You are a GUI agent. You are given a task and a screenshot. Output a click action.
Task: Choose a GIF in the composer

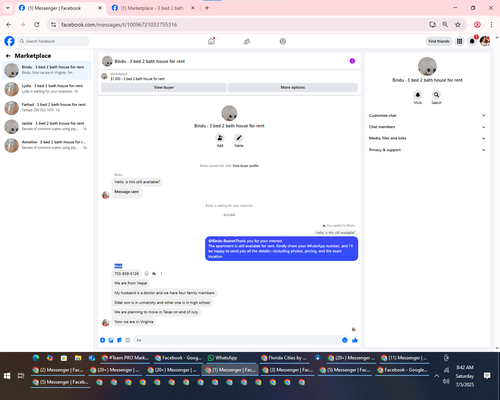[x=127, y=340]
